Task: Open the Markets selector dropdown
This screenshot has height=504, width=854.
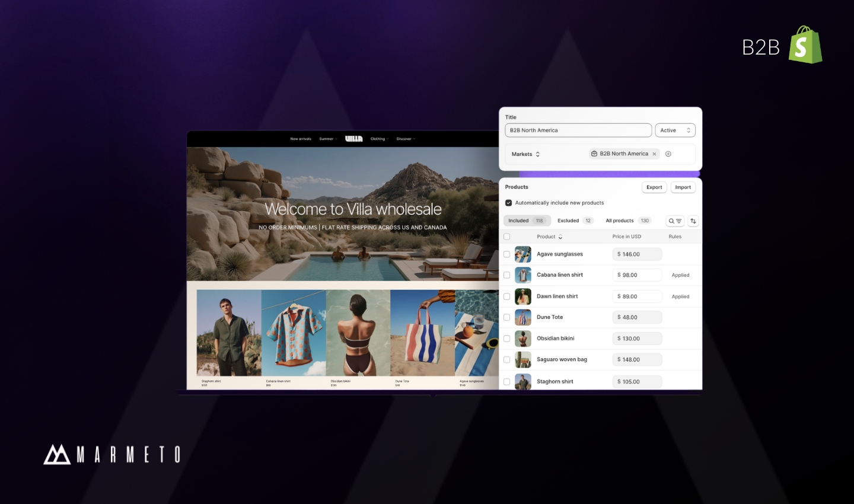Action: point(526,154)
